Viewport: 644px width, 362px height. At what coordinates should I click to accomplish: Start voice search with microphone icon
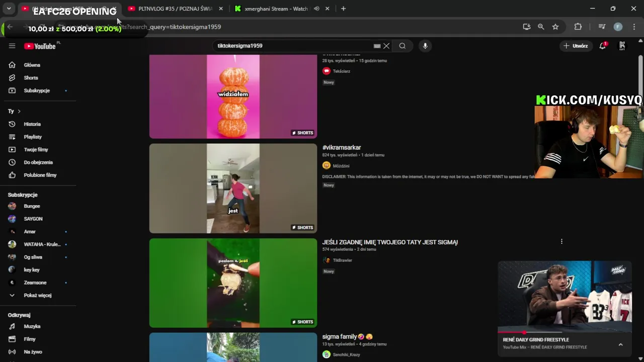(425, 46)
